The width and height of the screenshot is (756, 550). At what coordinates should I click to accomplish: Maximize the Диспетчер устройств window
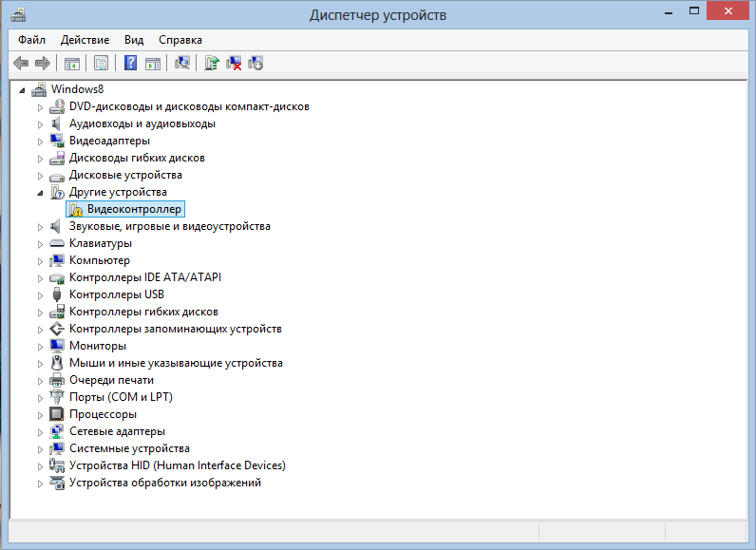(x=694, y=11)
